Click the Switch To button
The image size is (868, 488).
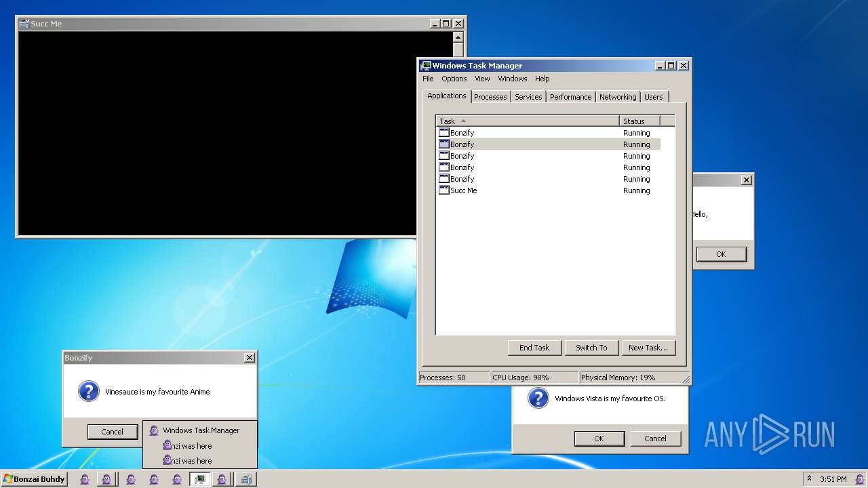pyautogui.click(x=591, y=348)
